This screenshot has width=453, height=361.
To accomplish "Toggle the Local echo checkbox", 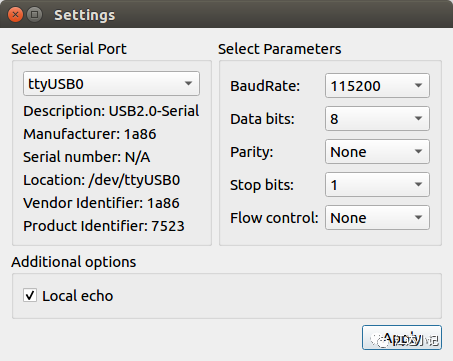I will click(x=30, y=295).
